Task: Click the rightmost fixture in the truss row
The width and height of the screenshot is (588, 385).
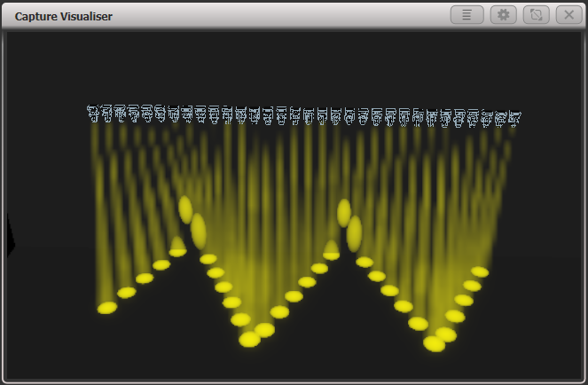Action: (x=515, y=118)
